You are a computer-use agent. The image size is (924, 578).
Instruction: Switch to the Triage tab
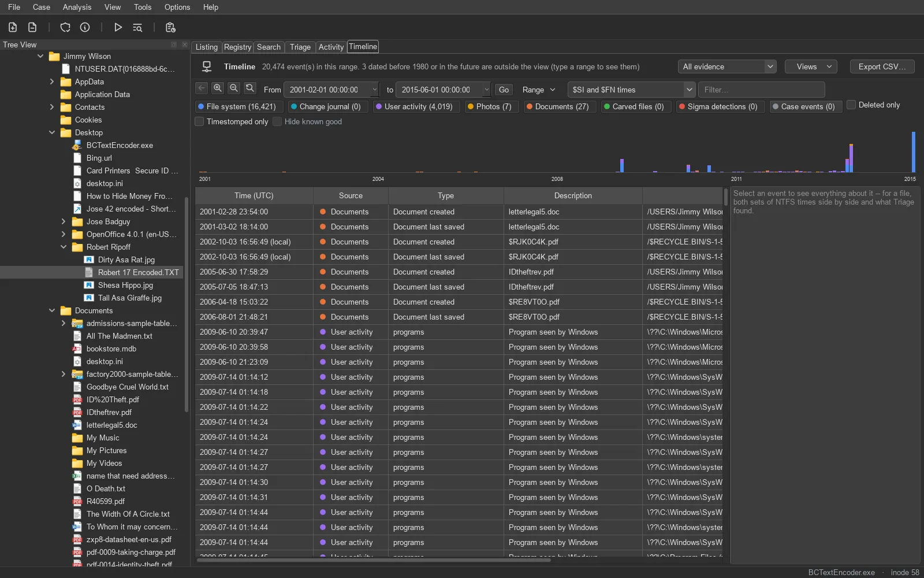click(300, 47)
